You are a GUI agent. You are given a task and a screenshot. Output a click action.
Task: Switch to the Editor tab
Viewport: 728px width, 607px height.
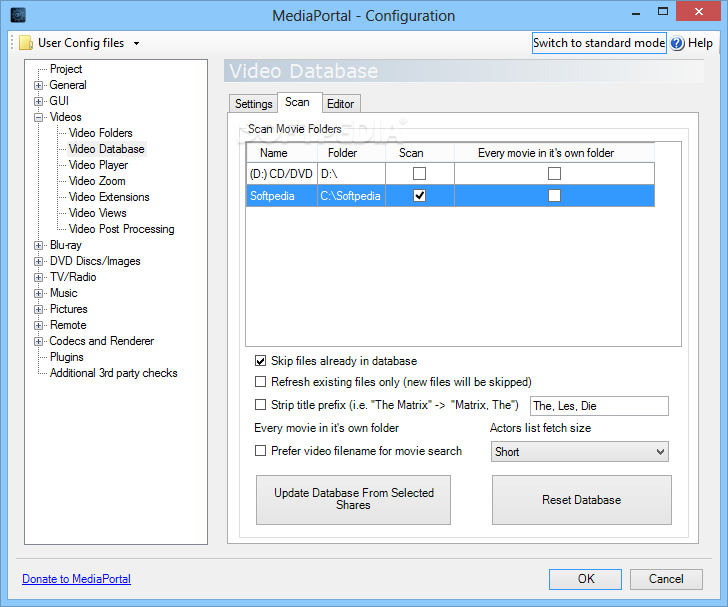[x=340, y=104]
